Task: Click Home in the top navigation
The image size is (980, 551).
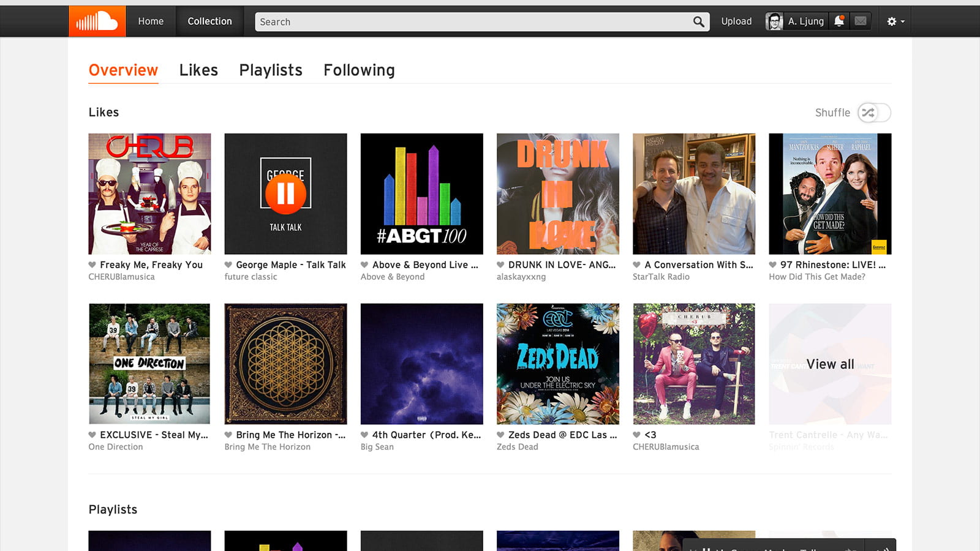Action: click(x=151, y=21)
